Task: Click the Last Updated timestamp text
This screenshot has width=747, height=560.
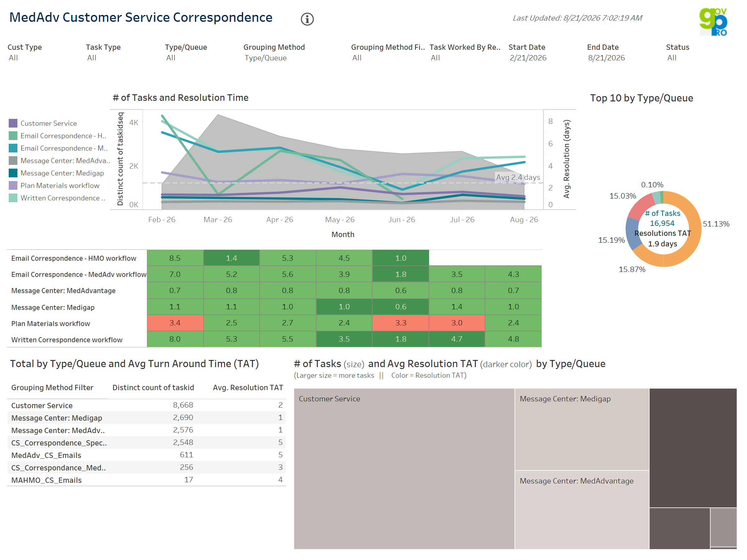Action: [x=577, y=18]
